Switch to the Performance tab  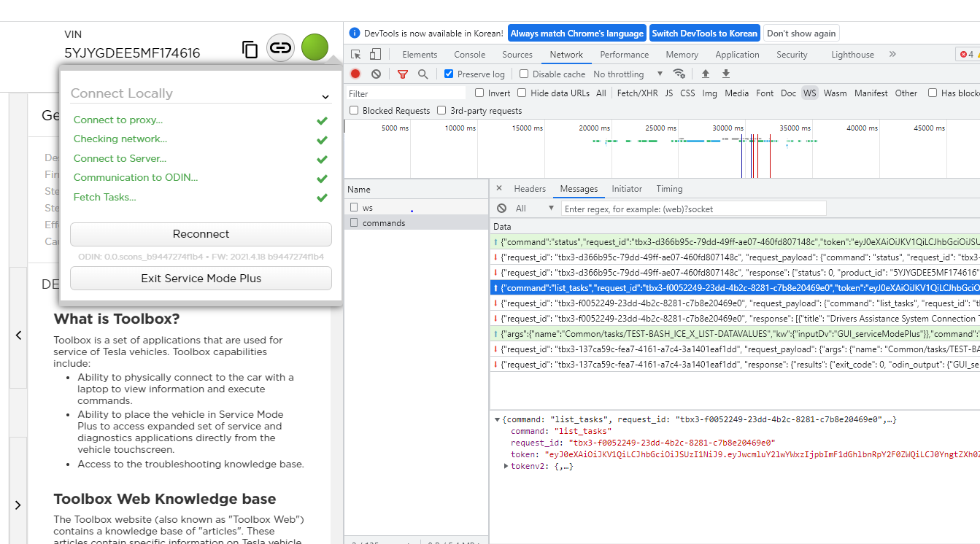point(625,55)
